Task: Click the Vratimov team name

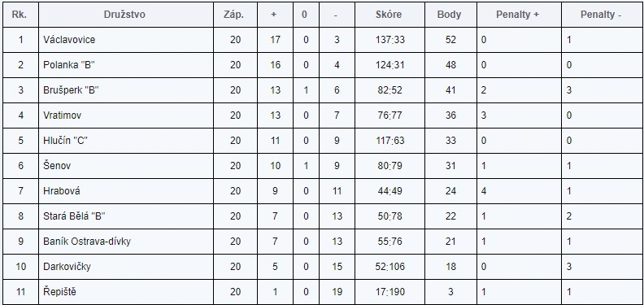Action: [62, 115]
